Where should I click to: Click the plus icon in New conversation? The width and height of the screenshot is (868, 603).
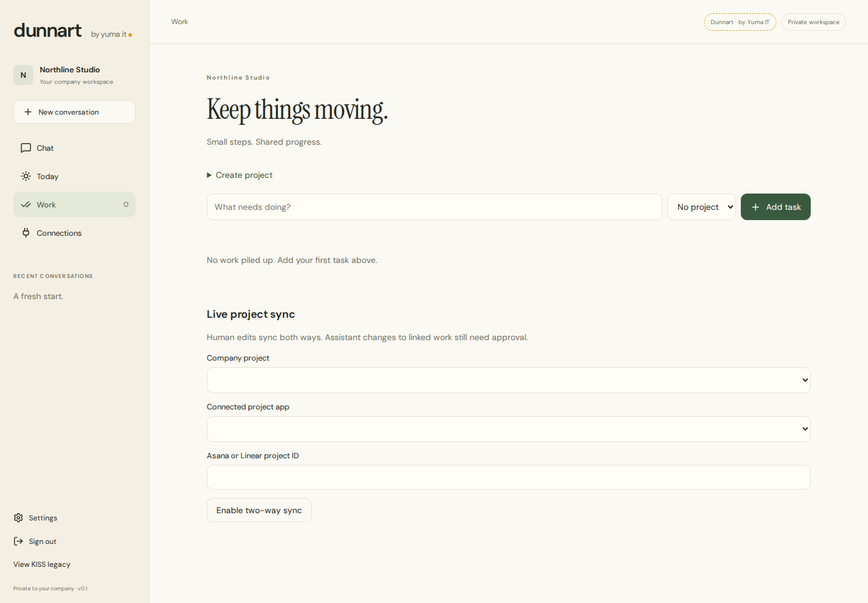tap(28, 112)
